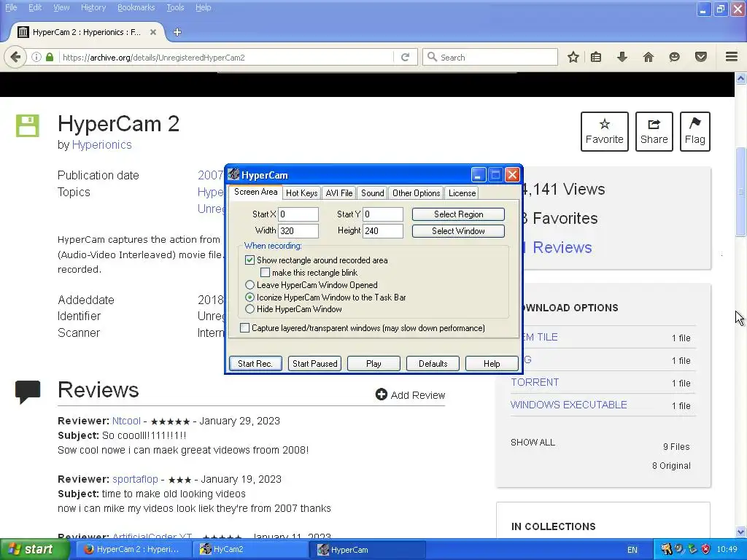Reload the page with the refresh icon
Image resolution: width=747 pixels, height=560 pixels.
[x=405, y=57]
